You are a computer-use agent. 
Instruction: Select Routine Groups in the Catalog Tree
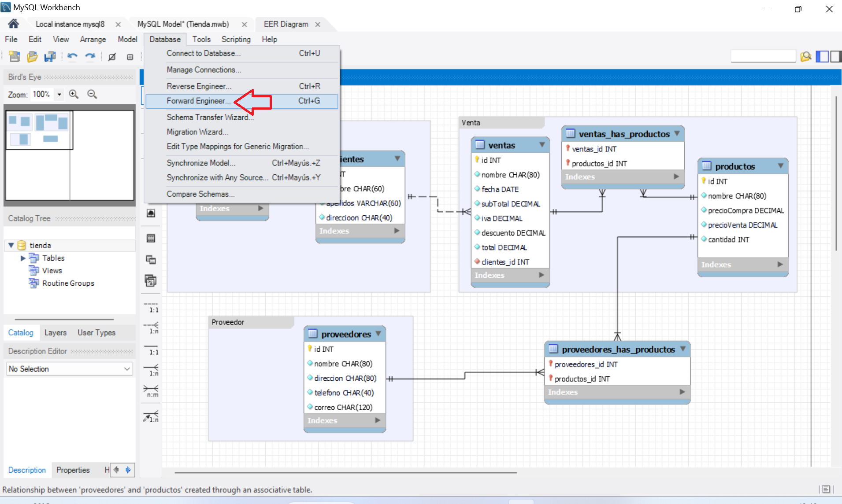[x=68, y=283]
